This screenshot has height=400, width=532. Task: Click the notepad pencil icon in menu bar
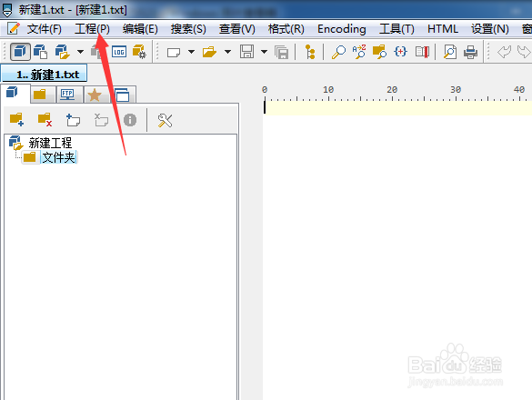[14, 28]
